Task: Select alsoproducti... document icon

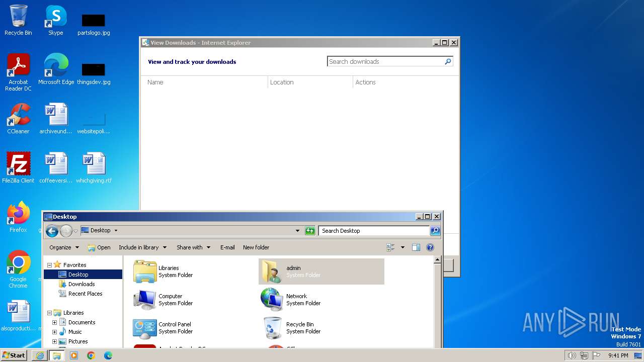Action: point(18,316)
